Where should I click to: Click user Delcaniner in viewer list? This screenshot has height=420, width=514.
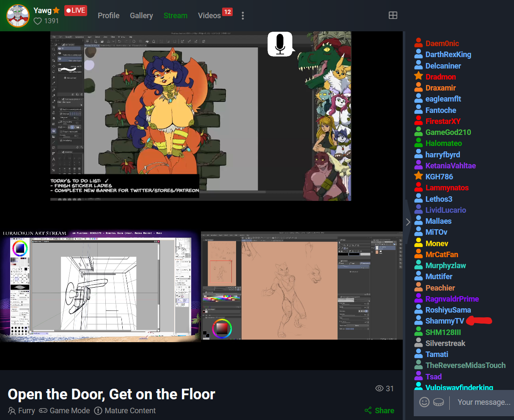click(x=443, y=66)
